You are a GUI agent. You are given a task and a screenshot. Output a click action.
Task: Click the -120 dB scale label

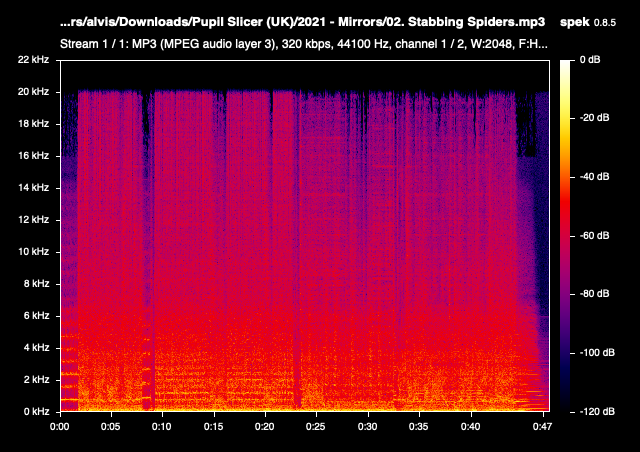point(597,412)
